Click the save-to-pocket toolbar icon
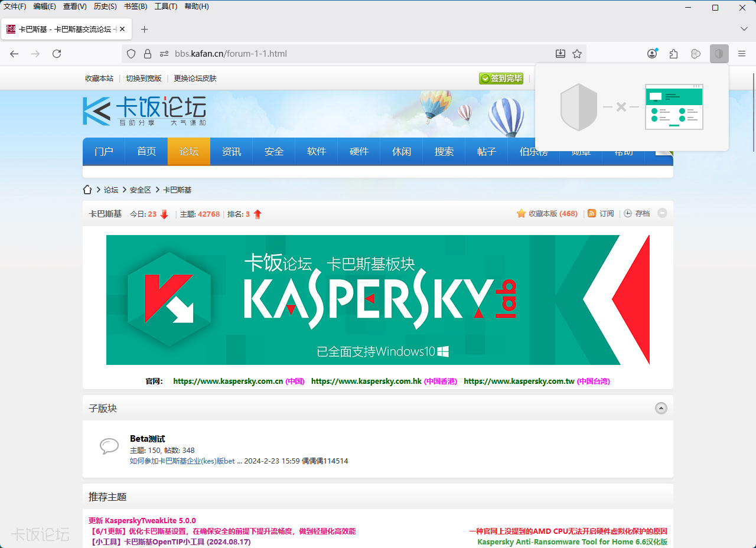The image size is (756, 548). click(x=560, y=54)
